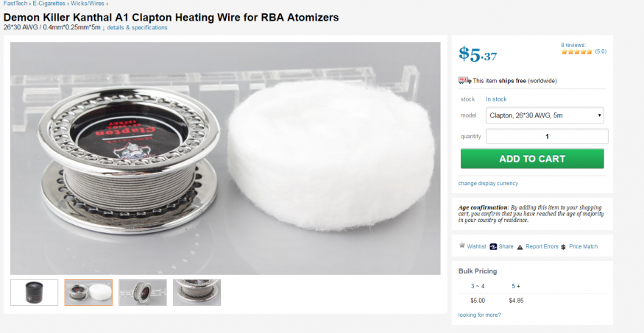Select the third side-view spool thumbnail

143,293
